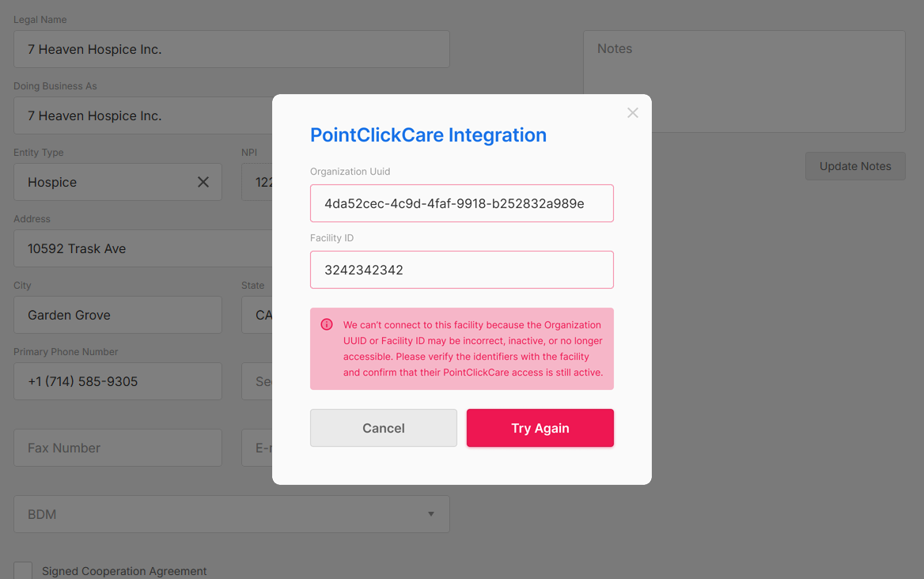Edit the Facility ID field
The height and width of the screenshot is (579, 924).
(462, 270)
